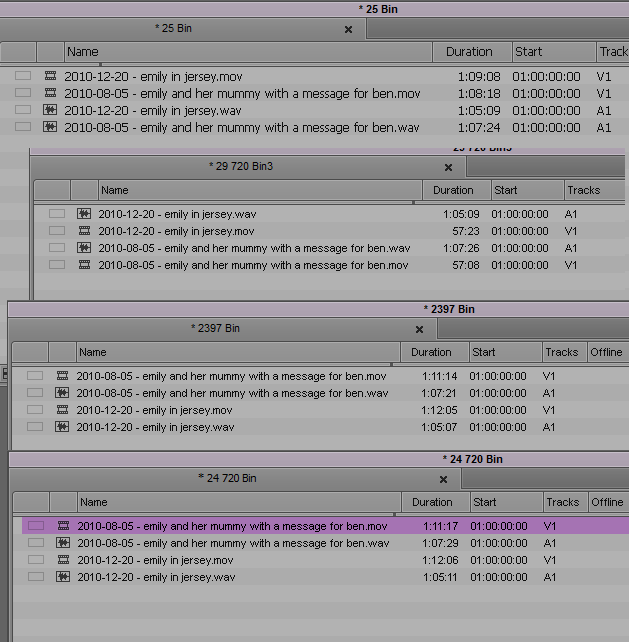
Task: Click Name column header in 2397 Bin
Action: tap(238, 353)
